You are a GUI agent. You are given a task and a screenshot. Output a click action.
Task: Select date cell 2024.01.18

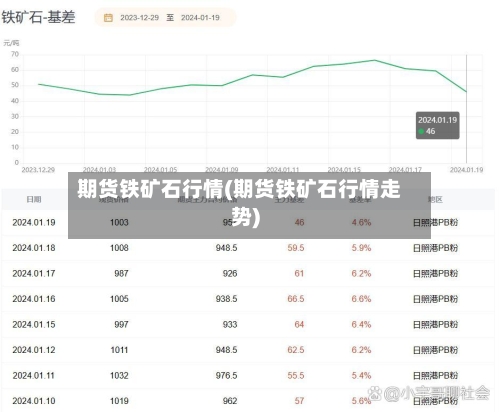click(x=34, y=248)
